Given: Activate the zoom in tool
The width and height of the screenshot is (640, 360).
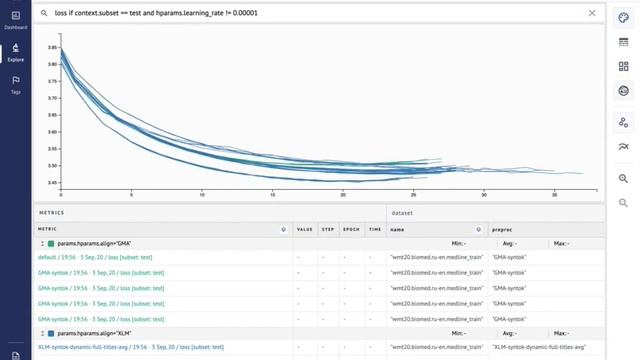Looking at the screenshot, I should tap(623, 178).
